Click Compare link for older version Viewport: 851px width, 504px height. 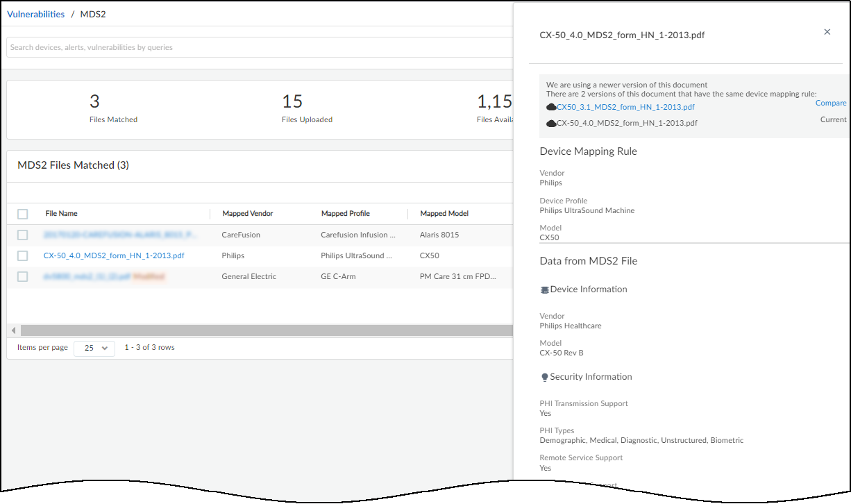click(x=830, y=103)
